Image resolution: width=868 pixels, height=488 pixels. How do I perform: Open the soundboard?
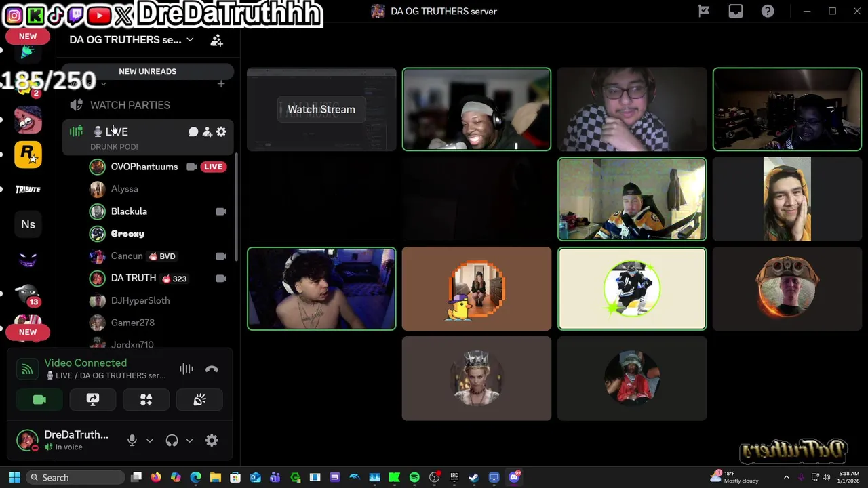[199, 400]
